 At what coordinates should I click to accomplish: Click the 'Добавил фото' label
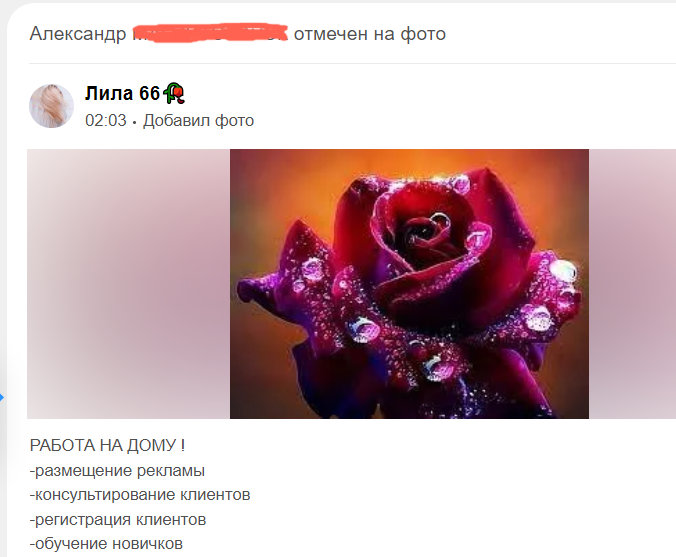[199, 120]
